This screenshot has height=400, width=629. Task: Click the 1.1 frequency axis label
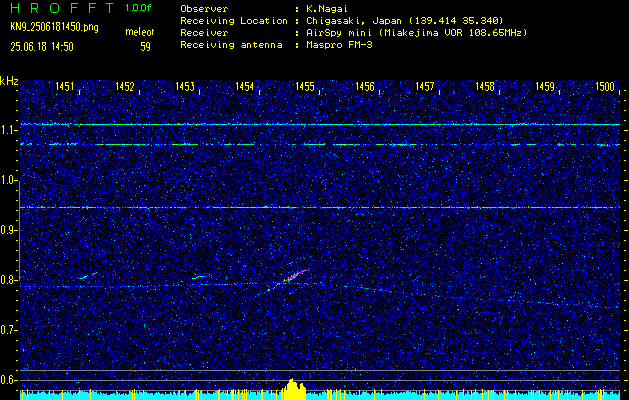[x=8, y=131]
